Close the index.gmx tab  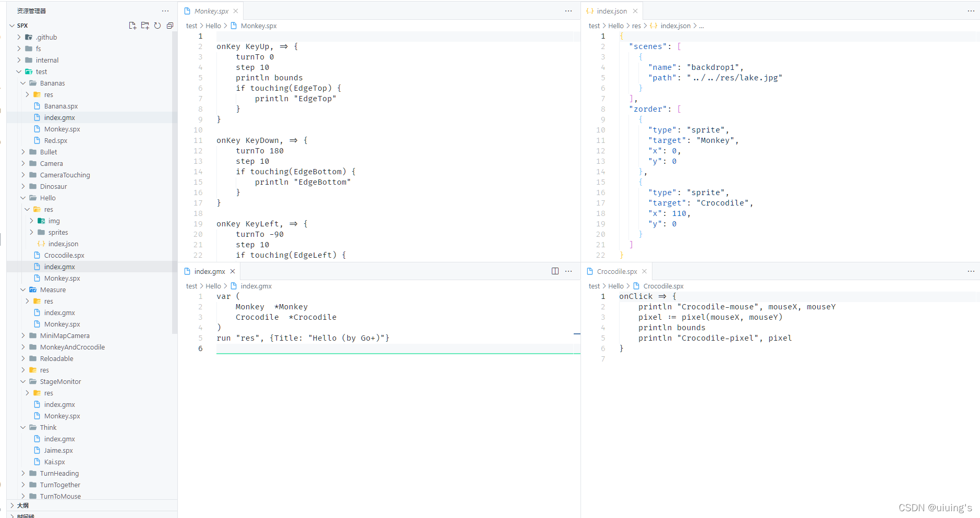[x=233, y=271]
